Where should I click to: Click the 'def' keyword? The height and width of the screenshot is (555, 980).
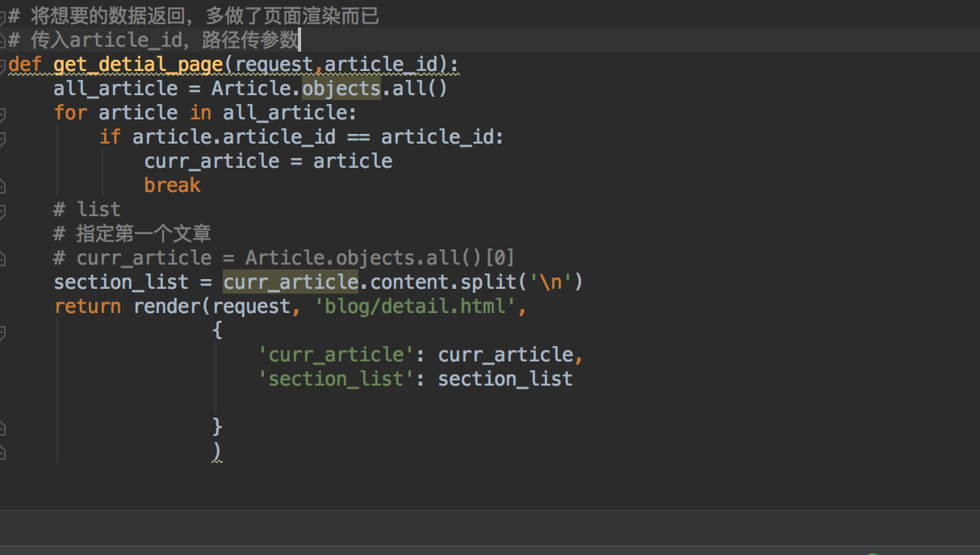(25, 65)
